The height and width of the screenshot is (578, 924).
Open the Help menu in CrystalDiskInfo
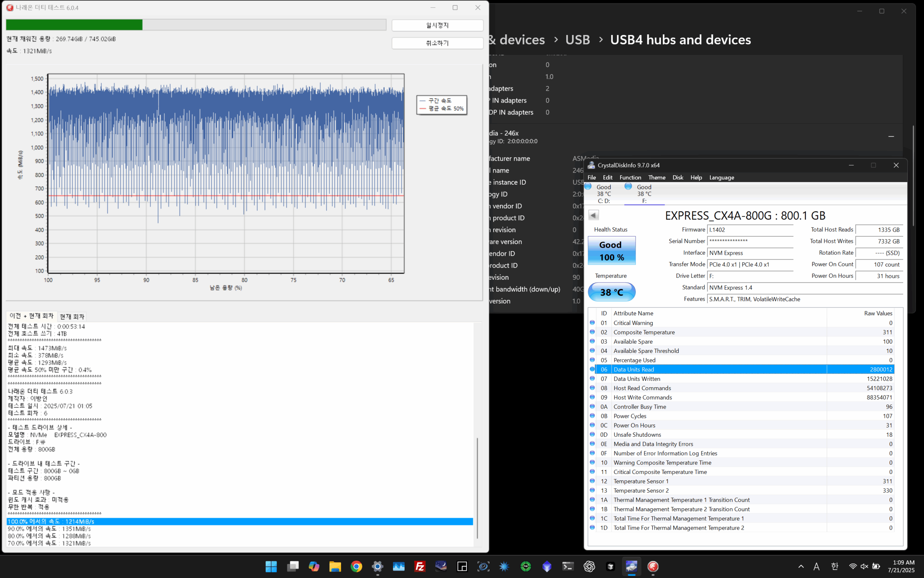click(696, 177)
